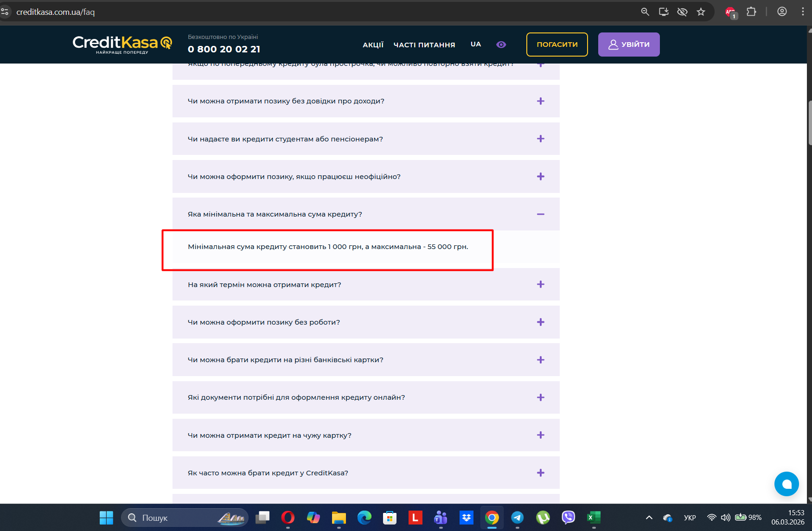
Task: Open the Windows Start menu
Action: (x=106, y=518)
